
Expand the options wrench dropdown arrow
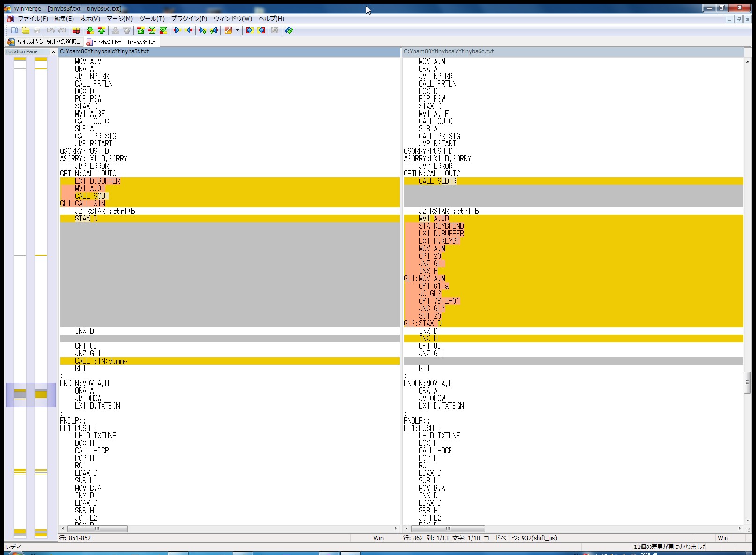pyautogui.click(x=237, y=30)
